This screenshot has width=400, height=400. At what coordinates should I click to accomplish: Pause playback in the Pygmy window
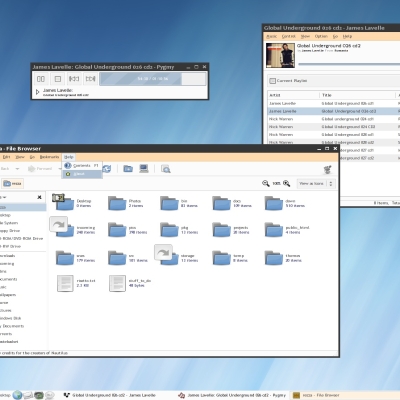(41, 79)
